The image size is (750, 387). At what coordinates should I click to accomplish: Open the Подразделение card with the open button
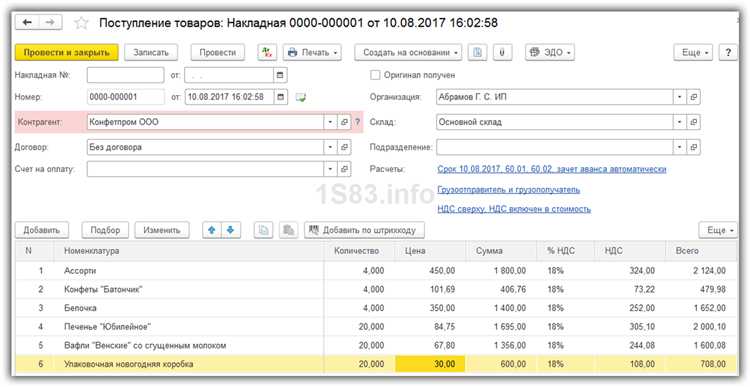click(x=694, y=147)
